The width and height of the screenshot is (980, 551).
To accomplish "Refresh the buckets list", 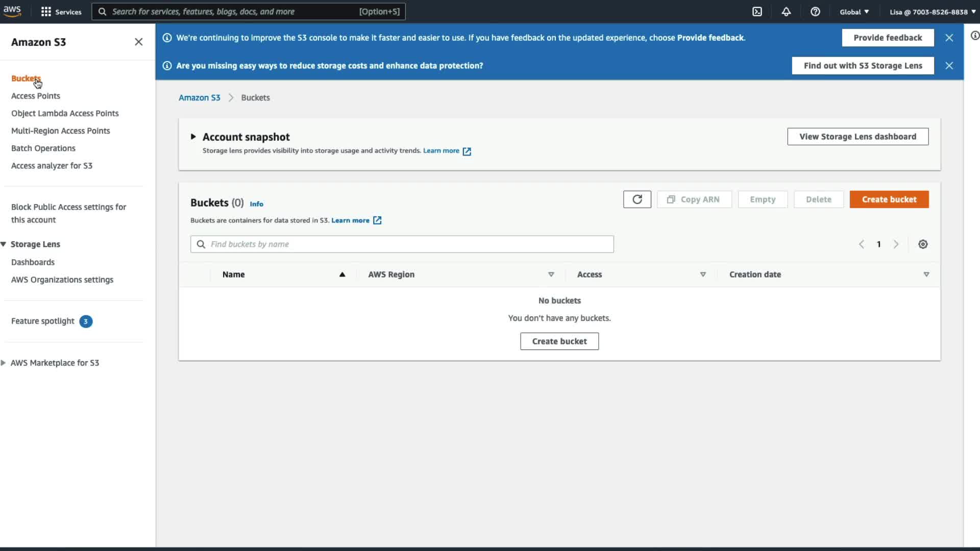I will click(x=637, y=199).
